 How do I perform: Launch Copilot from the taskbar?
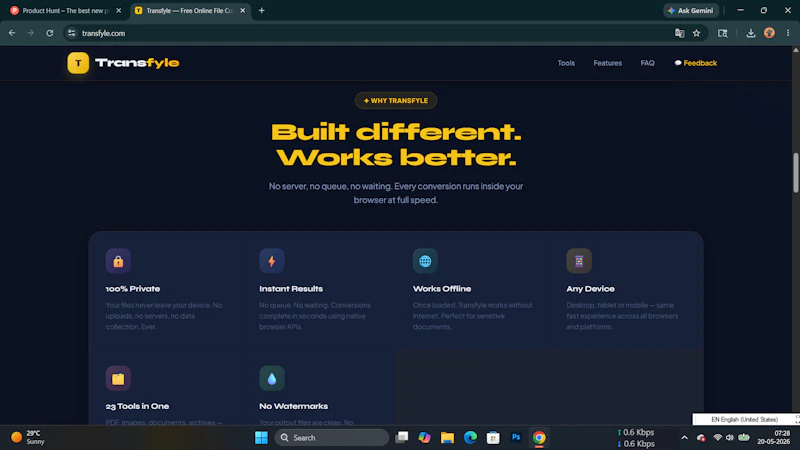click(424, 437)
